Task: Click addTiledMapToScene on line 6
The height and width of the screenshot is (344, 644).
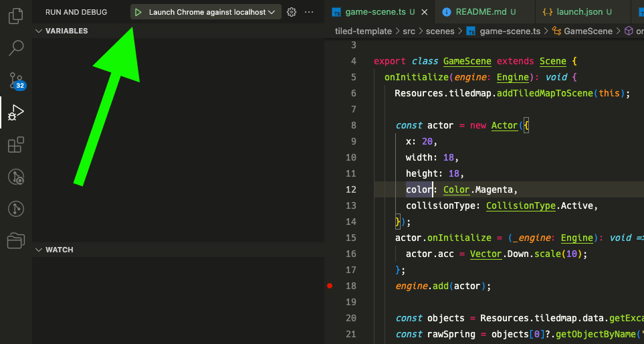Action: coord(544,93)
